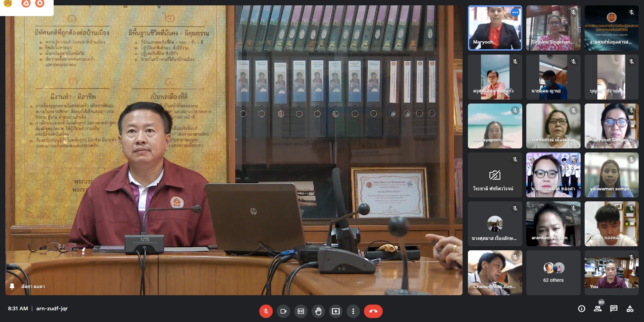This screenshot has width=644, height=322.
Task: Raise your hand in the meeting
Action: (318, 311)
